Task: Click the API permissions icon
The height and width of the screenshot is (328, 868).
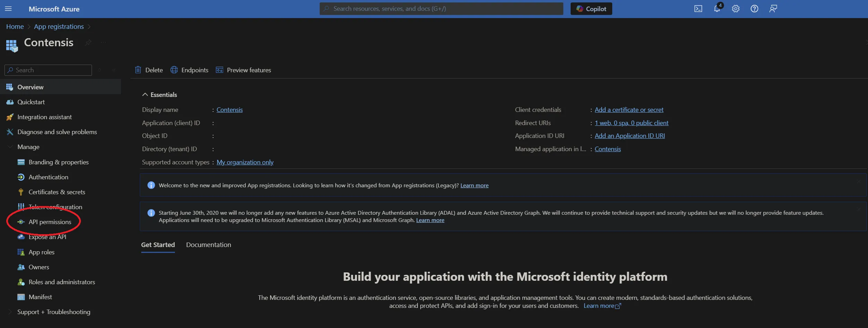Action: [21, 222]
